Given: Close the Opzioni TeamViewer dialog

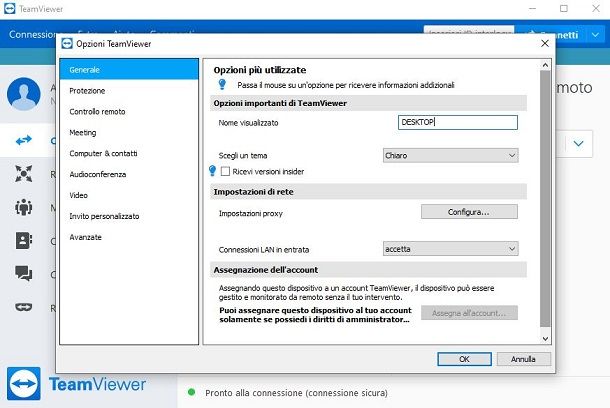Looking at the screenshot, I should (545, 43).
